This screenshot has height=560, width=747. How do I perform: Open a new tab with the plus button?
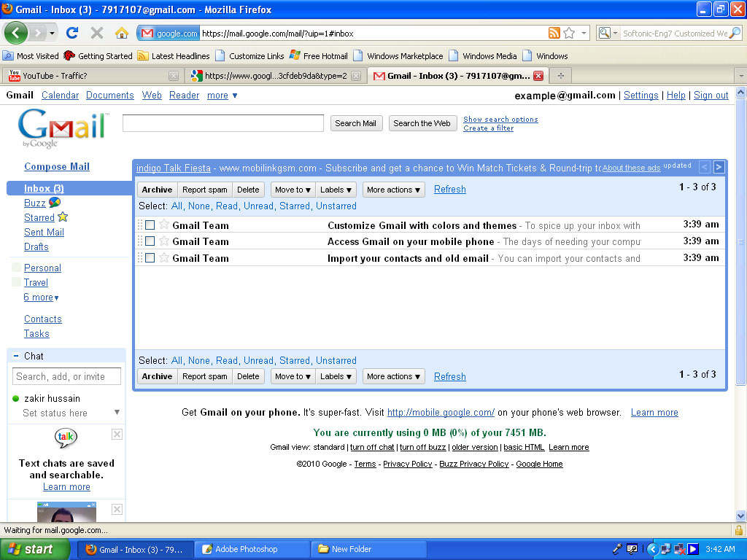pos(561,76)
